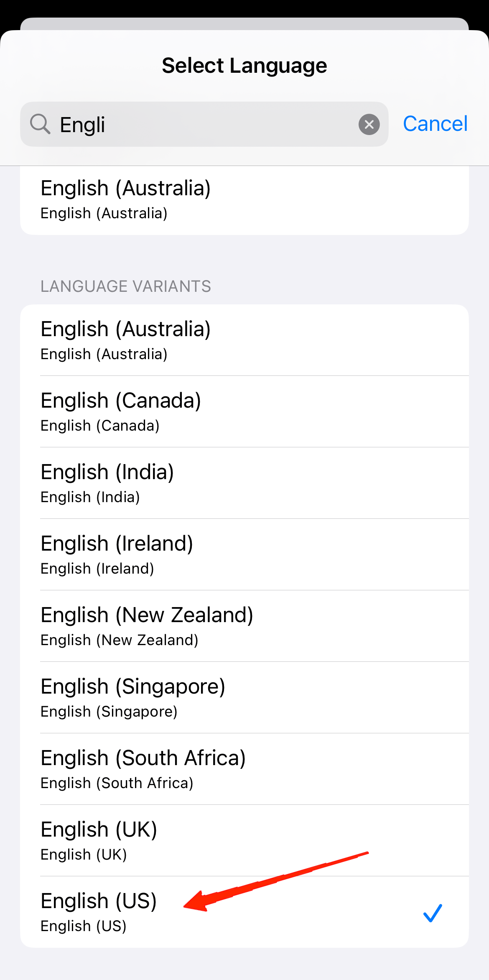Tap the clear (x) icon in search field

369,124
